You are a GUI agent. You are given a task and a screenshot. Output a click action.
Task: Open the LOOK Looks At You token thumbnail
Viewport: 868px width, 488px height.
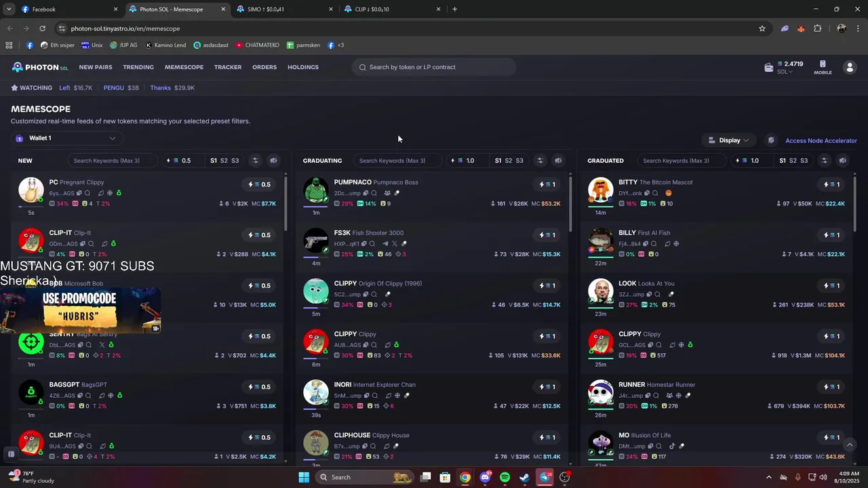(x=600, y=291)
